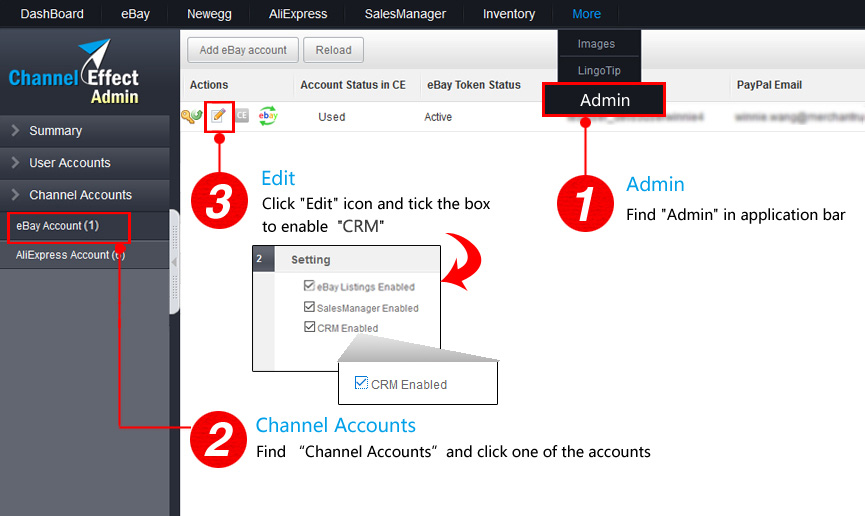Tick the enlarged CRM Enabled checkbox
866x516 pixels.
pos(361,382)
